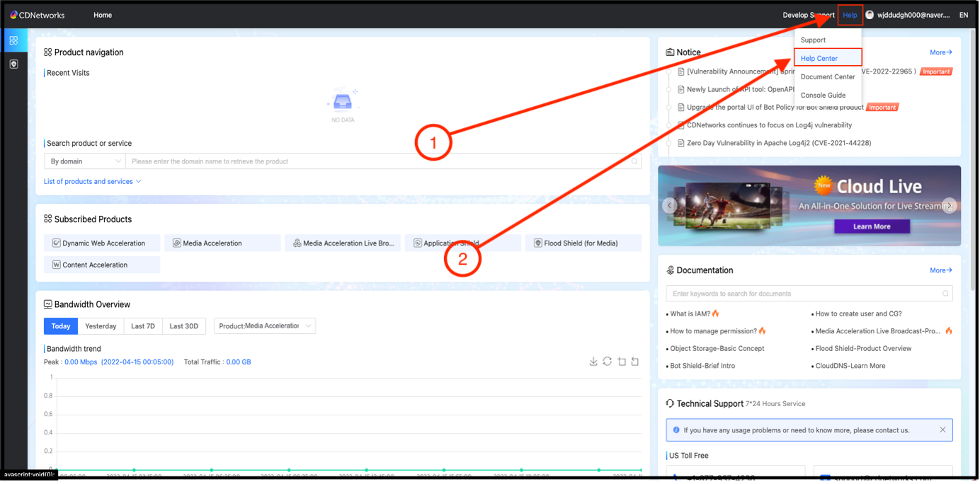Click the Technical Support headset icon
Image resolution: width=980 pixels, height=484 pixels.
coord(670,403)
